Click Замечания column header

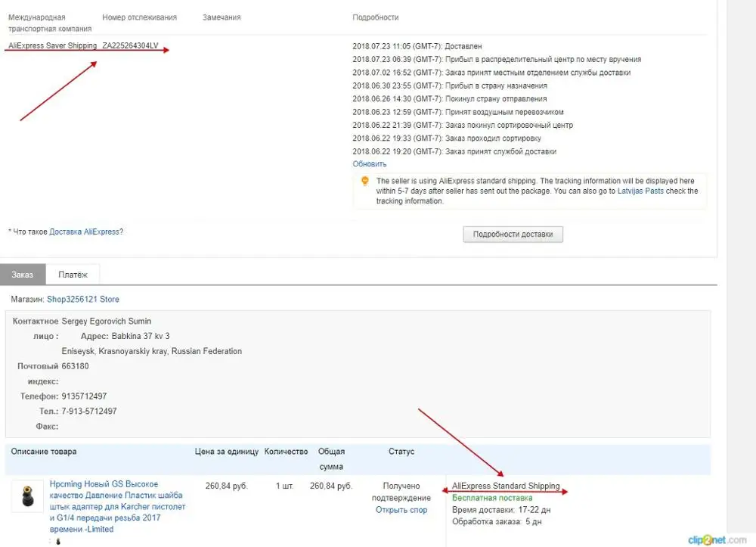coord(222,17)
